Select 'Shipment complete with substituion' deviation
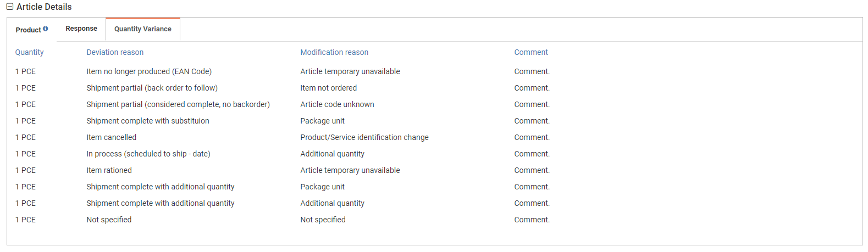Screen dimensions: 868x252 tap(147, 121)
